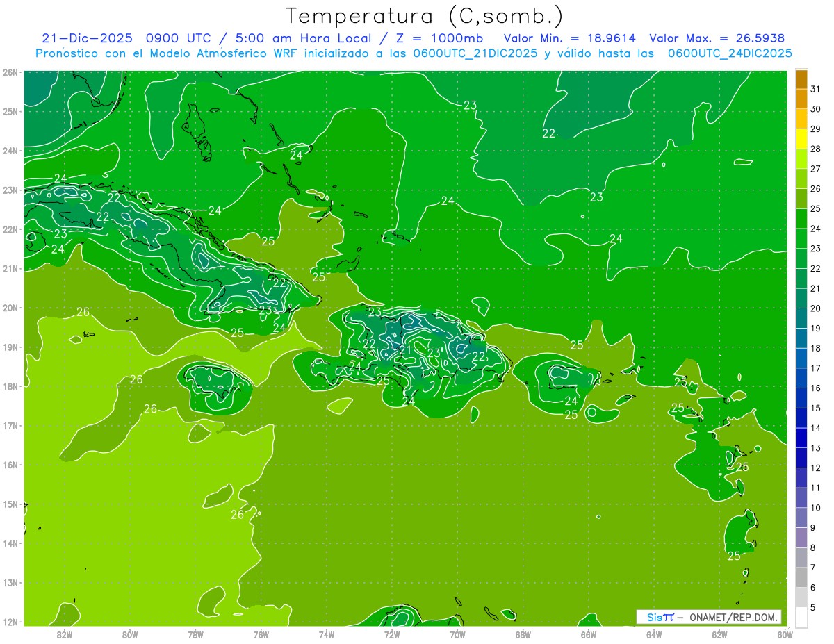Click the 12N latitude axis label
Screen dimensions: 834x644
(10, 622)
